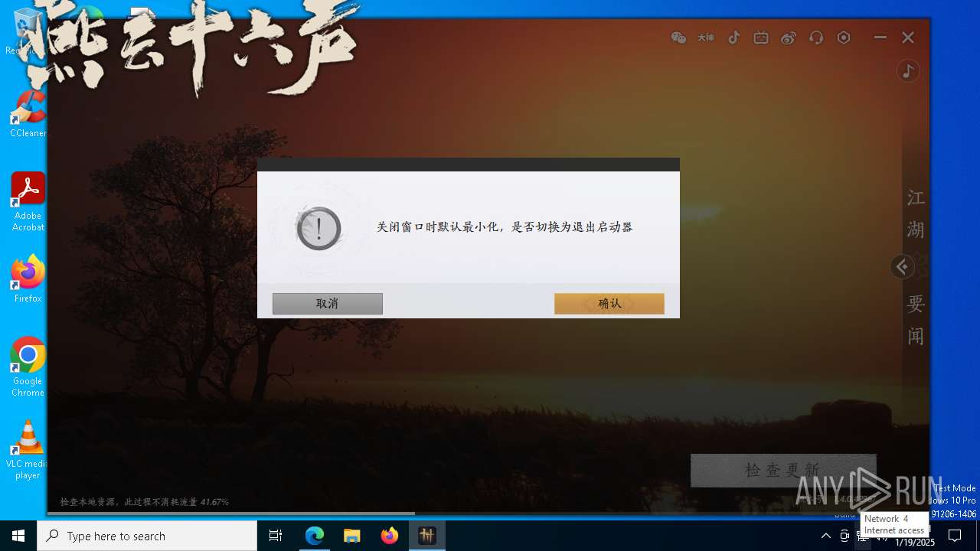Open the Bilibili icon in launcher header

pos(761,37)
